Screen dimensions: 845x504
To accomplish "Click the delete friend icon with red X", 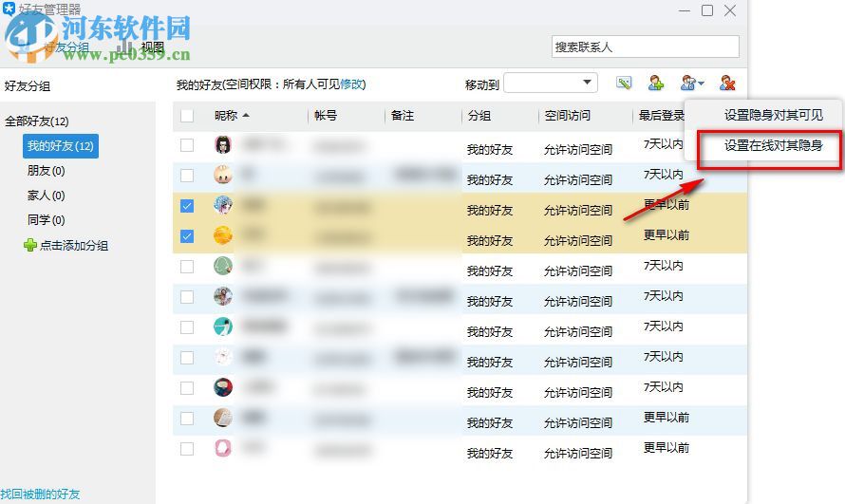I will (x=727, y=83).
